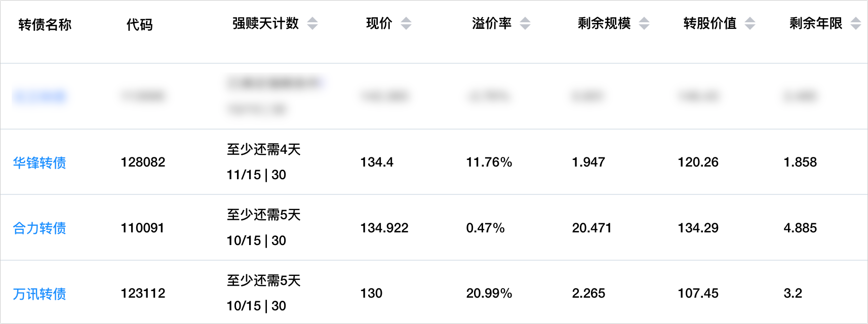868x324 pixels.
Task: Open the 万讯转债 bond link
Action: point(40,294)
